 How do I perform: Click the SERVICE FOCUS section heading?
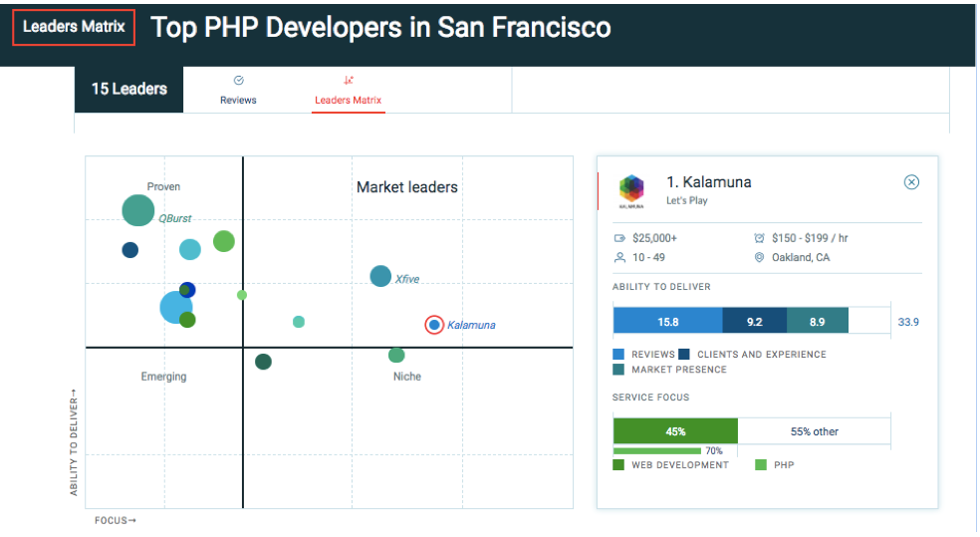(650, 398)
